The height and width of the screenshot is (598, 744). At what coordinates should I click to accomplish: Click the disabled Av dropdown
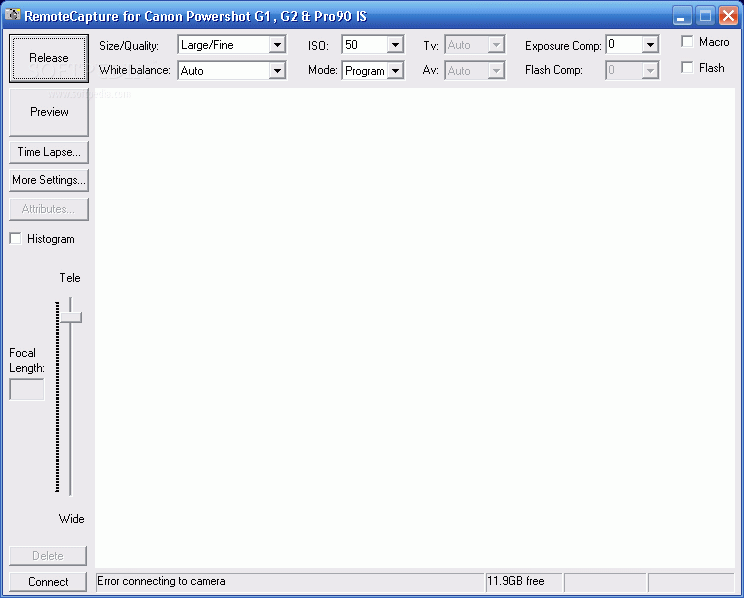click(474, 71)
